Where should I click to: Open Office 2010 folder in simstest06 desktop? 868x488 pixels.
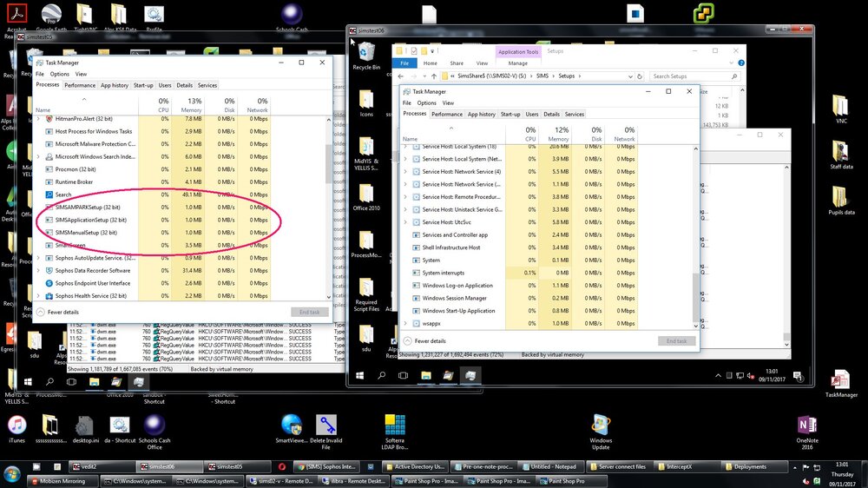click(366, 197)
